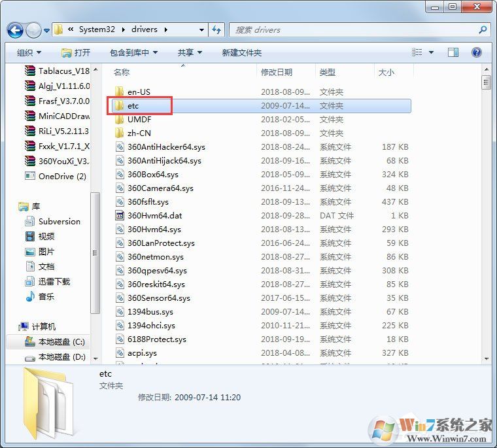The height and width of the screenshot is (448, 497).
Task: Open OneDrive (2) in sidebar
Action: [56, 177]
